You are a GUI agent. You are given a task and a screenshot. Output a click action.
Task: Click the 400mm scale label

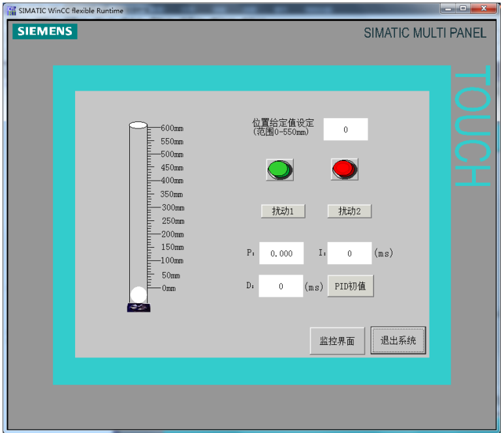pos(172,181)
